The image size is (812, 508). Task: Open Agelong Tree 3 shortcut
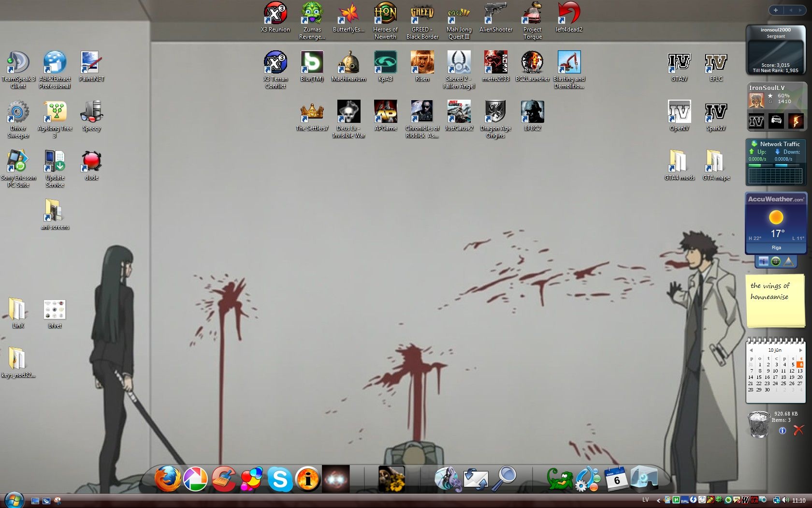pos(55,120)
